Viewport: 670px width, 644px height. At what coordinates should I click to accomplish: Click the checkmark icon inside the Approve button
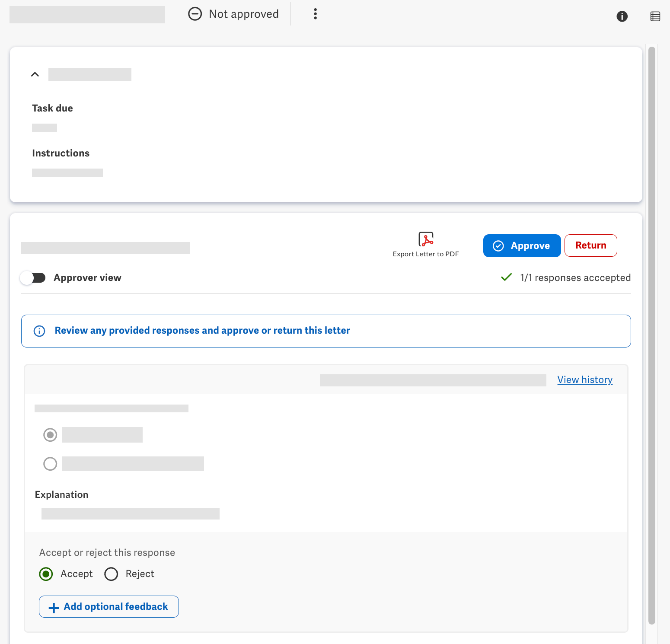tap(498, 245)
